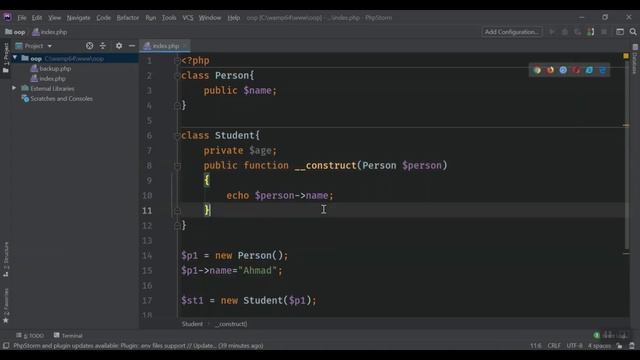Fold the __construct function at line 8
640x360 pixels.
click(x=177, y=166)
